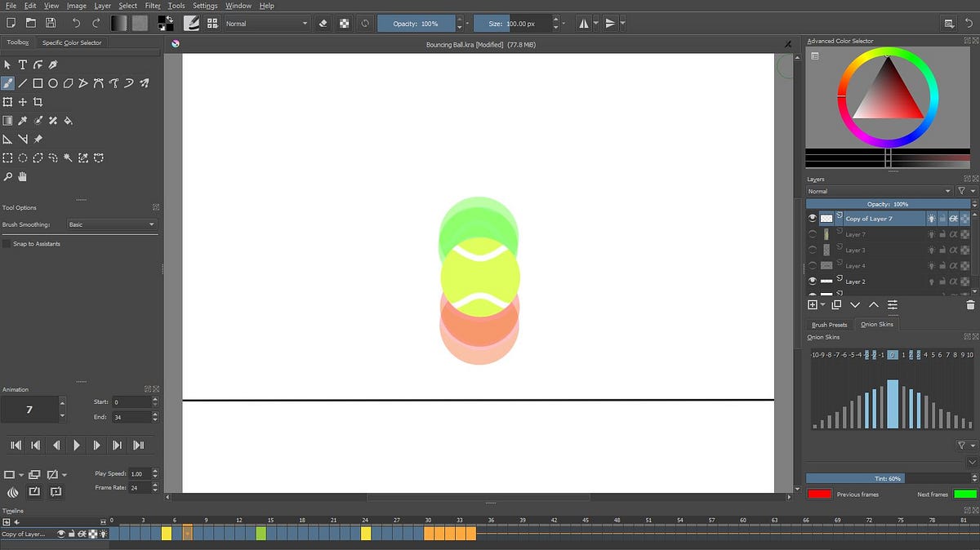Open Brush Smoothing Basic dropdown
Image resolution: width=980 pixels, height=550 pixels.
pos(112,224)
